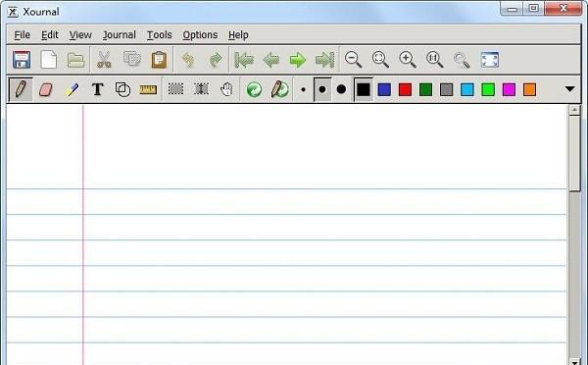Screen dimensions: 588x365
Task: Go to the previous page
Action: pos(270,60)
